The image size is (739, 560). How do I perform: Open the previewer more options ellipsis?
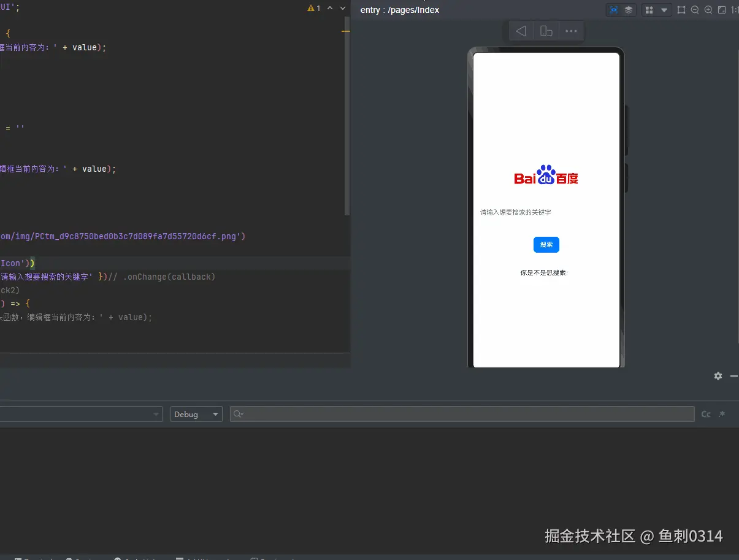click(x=571, y=31)
